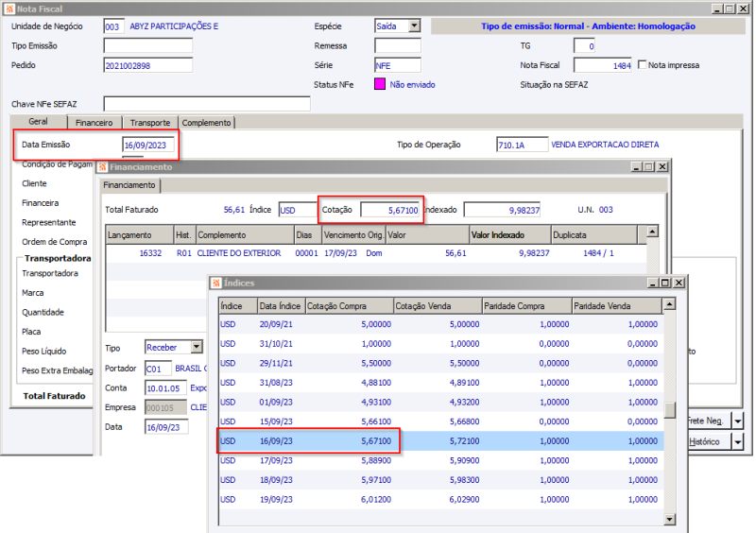Open the Tipo dropdown showing Receber
Image resolution: width=756 pixels, height=533 pixels.
197,347
